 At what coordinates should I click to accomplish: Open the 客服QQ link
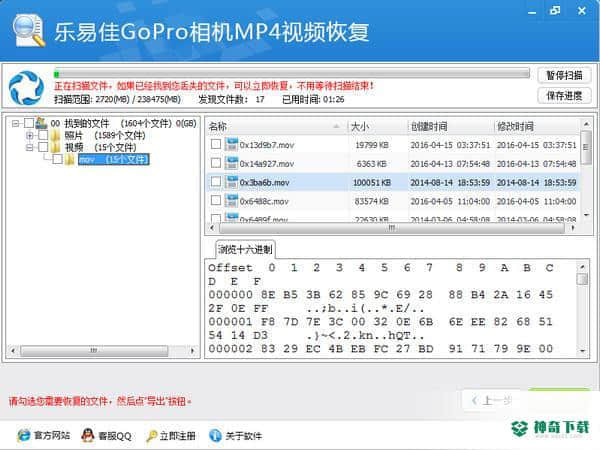click(114, 436)
